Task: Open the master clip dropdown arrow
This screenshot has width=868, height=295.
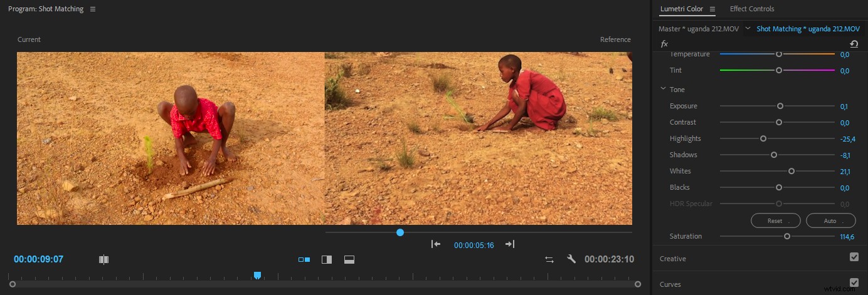Action: tap(748, 29)
